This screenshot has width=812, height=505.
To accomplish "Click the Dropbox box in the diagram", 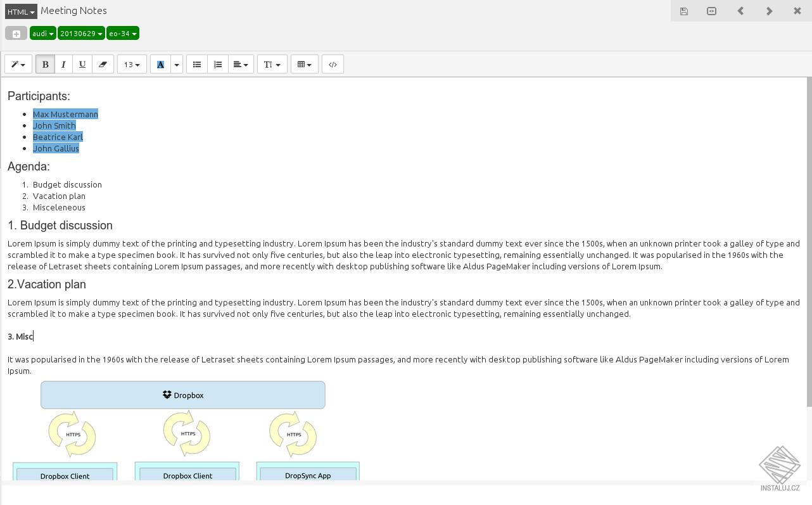I will click(183, 395).
